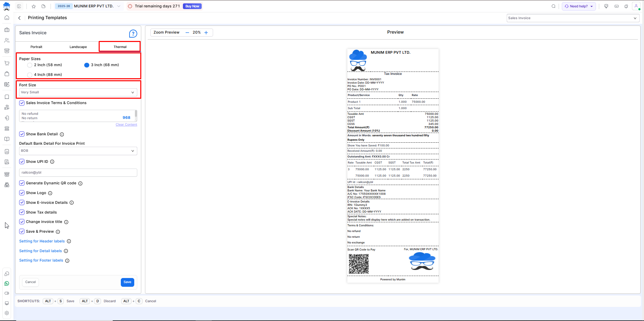Screen dimensions: 644x321
Task: Click the info icon beside Show Bank Detail
Action: pos(62,134)
